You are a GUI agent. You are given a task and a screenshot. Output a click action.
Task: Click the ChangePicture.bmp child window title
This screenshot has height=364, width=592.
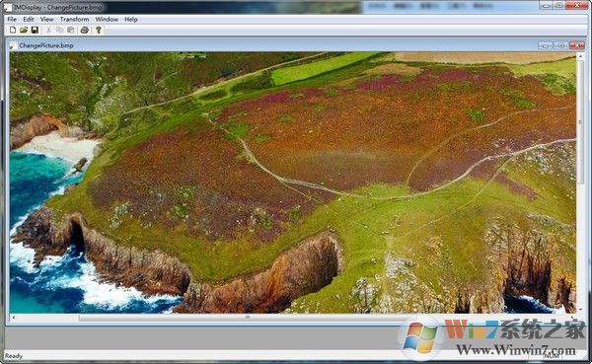[x=46, y=45]
